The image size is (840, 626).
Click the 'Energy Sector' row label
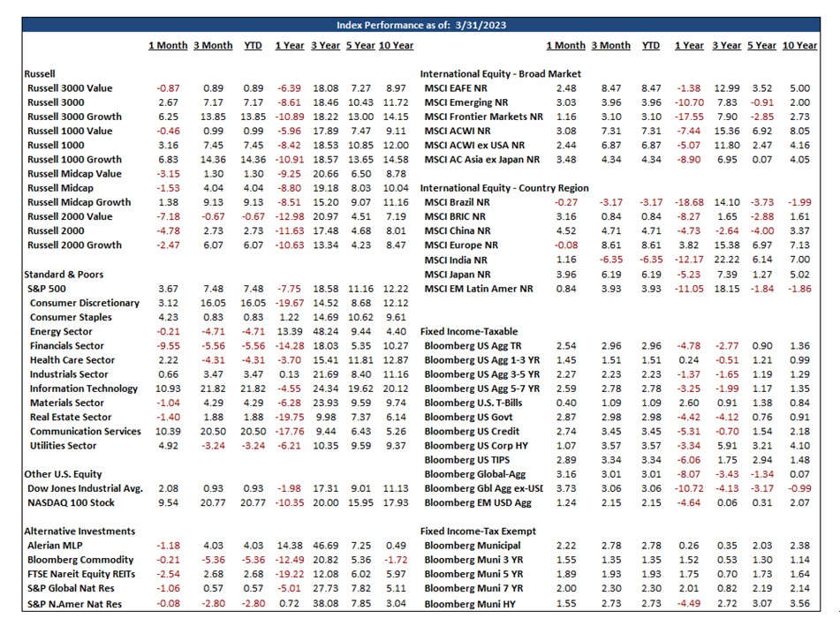click(61, 332)
